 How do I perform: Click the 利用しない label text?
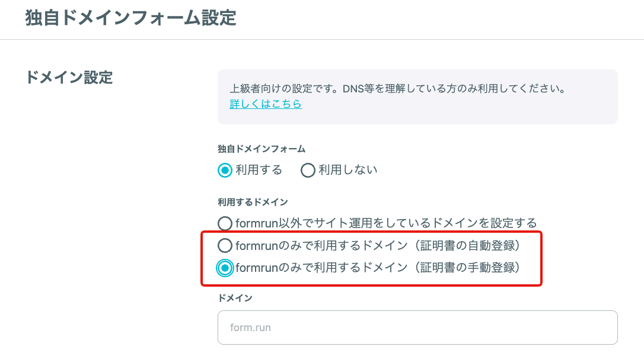pyautogui.click(x=348, y=170)
